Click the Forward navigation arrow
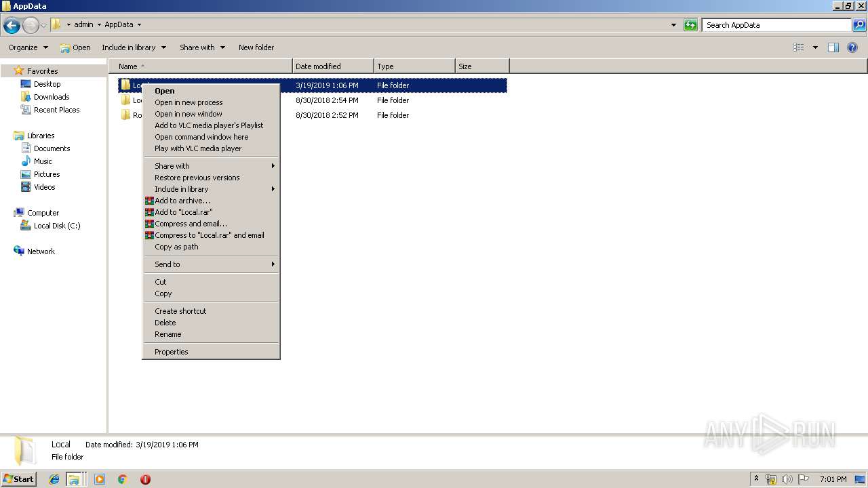The width and height of the screenshot is (868, 488). (31, 25)
